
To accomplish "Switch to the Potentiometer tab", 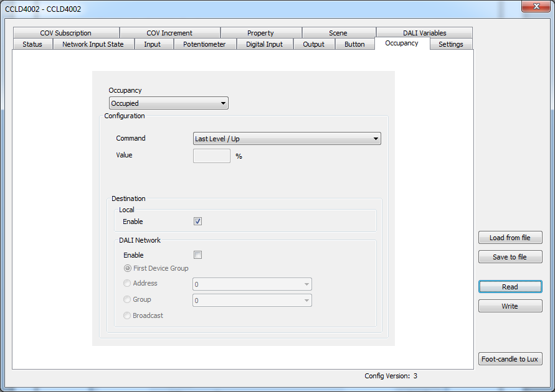I will pyautogui.click(x=204, y=44).
